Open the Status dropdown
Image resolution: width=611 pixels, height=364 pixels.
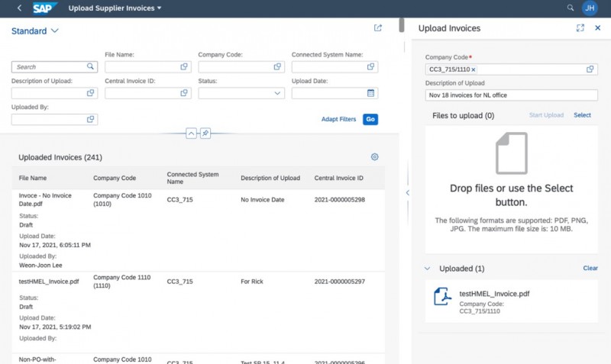click(x=277, y=93)
